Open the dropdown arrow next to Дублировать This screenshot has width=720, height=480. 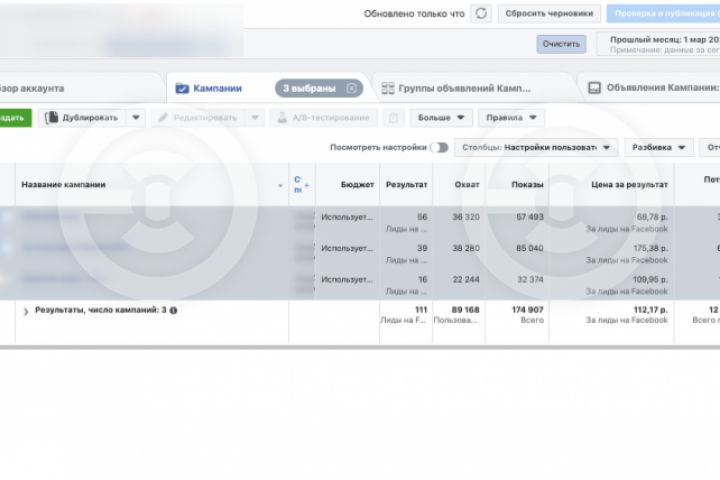pyautogui.click(x=136, y=118)
